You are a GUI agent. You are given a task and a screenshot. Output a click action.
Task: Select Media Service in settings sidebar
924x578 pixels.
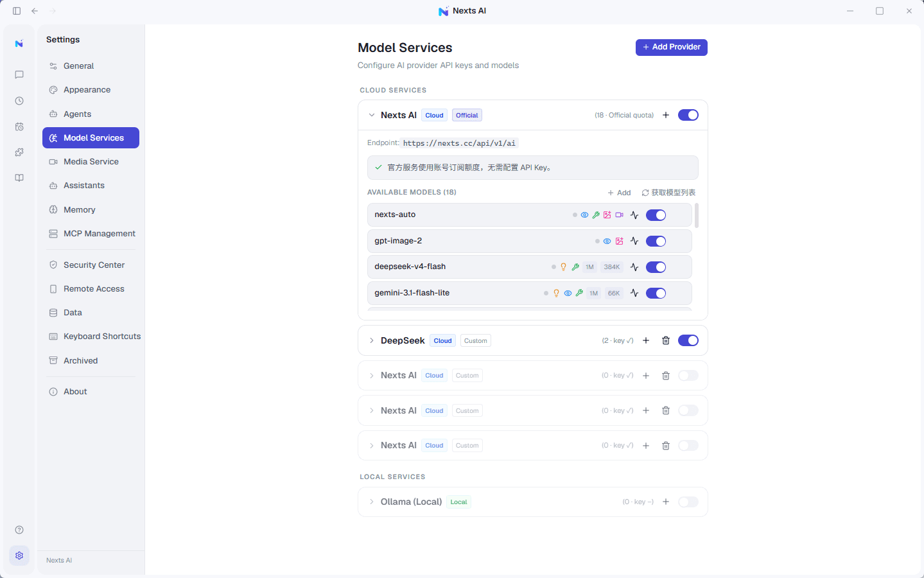coord(91,162)
